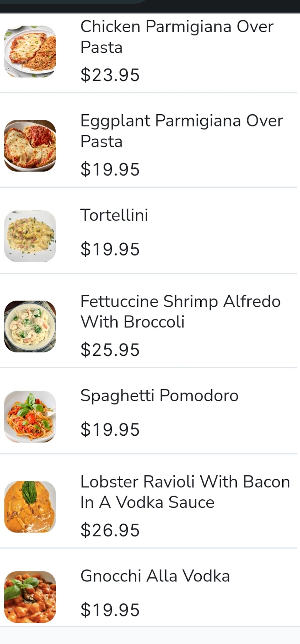Click the Tortellini $19.95 price
This screenshot has width=300, height=644.
tap(110, 249)
